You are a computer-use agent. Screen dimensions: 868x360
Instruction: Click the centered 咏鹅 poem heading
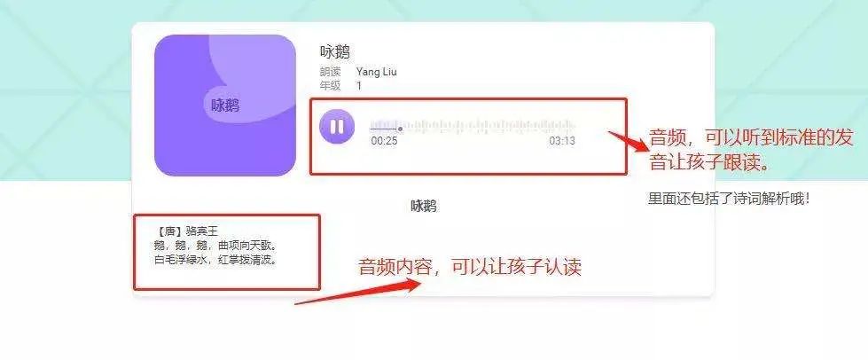tap(424, 207)
